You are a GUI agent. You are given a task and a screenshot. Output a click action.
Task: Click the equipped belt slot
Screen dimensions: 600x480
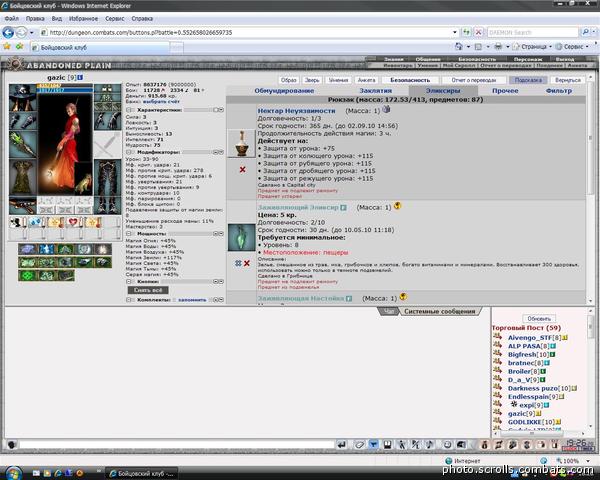(23, 206)
